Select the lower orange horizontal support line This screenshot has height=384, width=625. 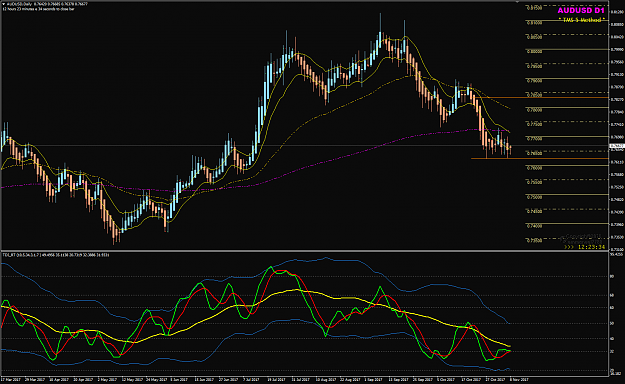(x=540, y=159)
